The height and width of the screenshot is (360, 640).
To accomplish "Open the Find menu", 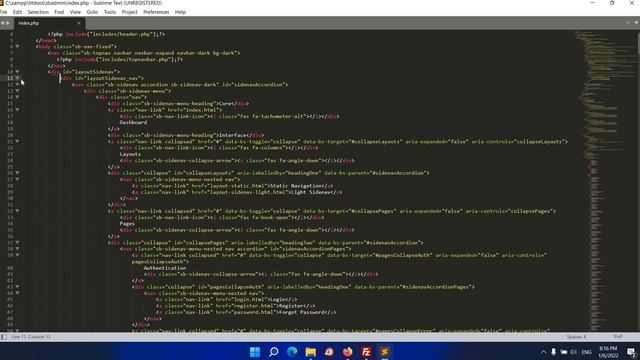I will coord(59,12).
